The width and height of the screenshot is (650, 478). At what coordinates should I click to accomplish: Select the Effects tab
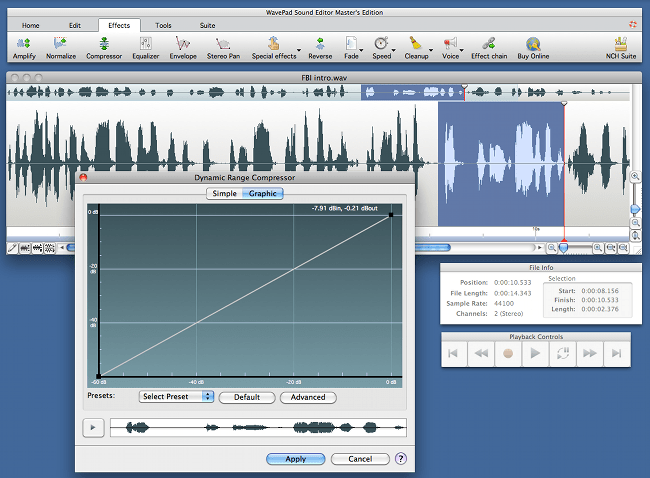[x=119, y=25]
